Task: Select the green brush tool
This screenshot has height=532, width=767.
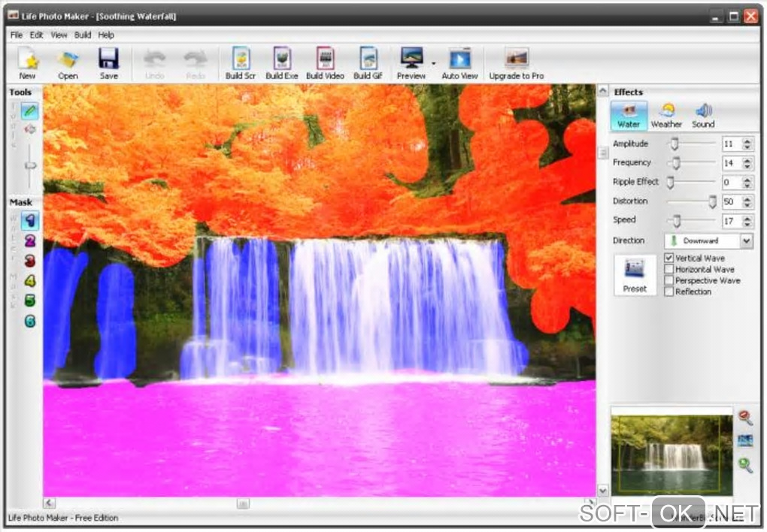Action: tap(30, 111)
